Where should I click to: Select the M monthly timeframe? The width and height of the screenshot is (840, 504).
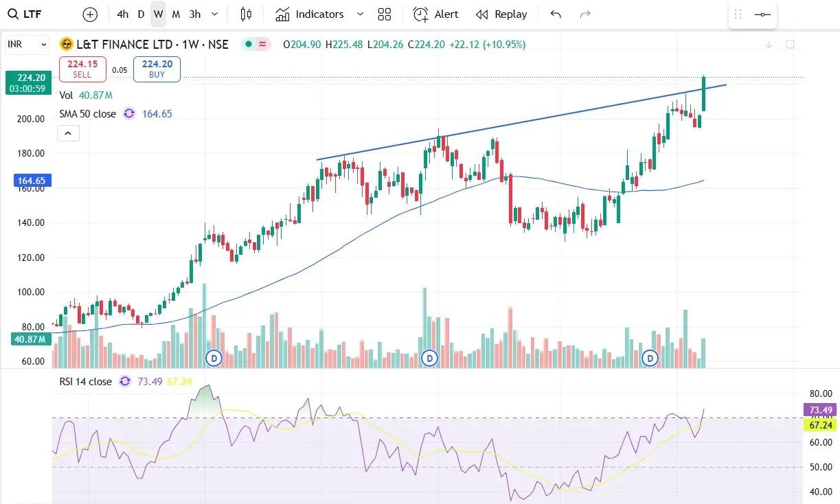tap(176, 14)
